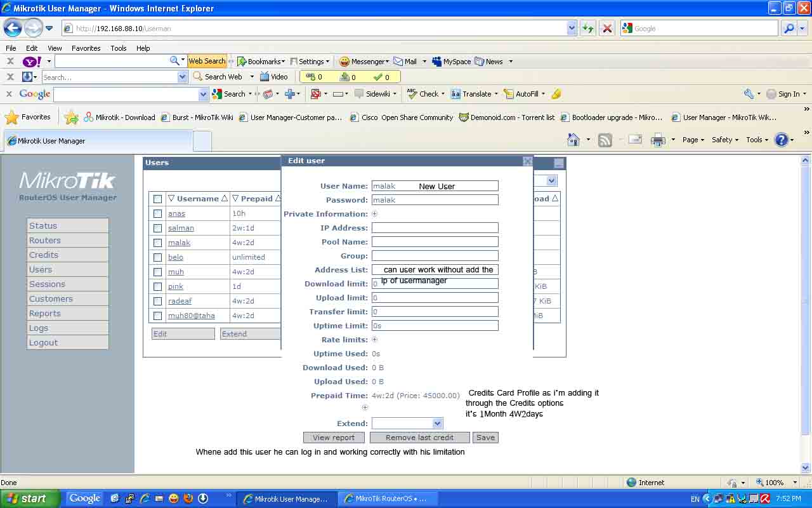Image resolution: width=812 pixels, height=508 pixels.
Task: Check the box for user anas
Action: (x=157, y=213)
